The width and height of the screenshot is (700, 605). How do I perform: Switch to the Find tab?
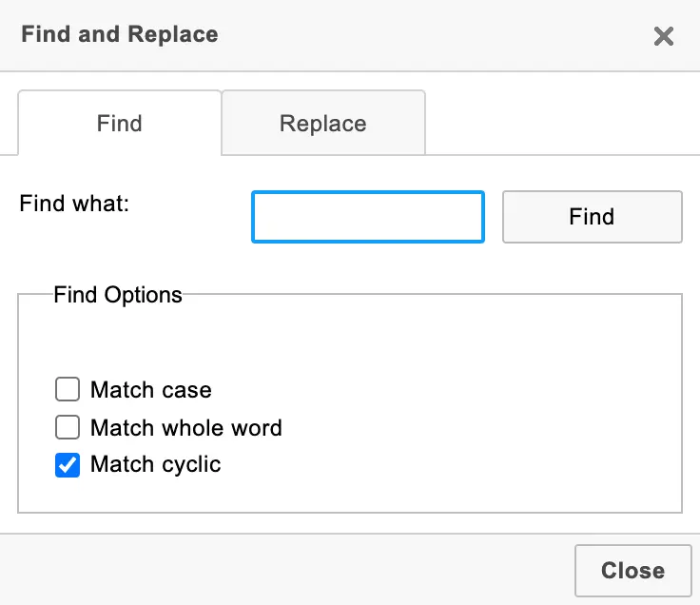coord(120,123)
